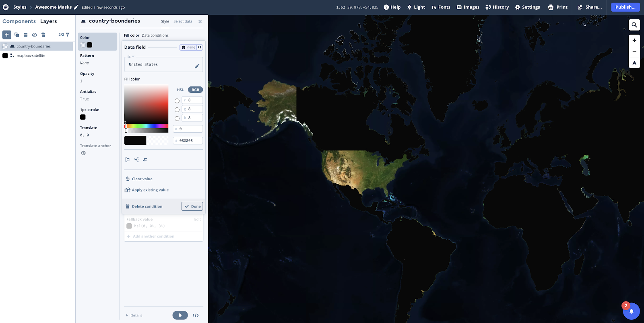The width and height of the screenshot is (644, 323).
Task: Rename Awesome Masks style with pencil icon
Action: tap(76, 7)
